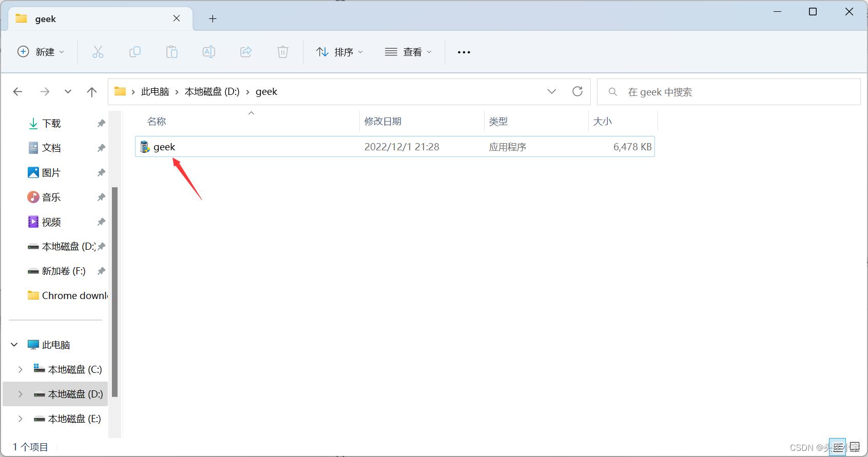
Task: Click the 2022/12/1 21:28 date cell
Action: tap(402, 147)
